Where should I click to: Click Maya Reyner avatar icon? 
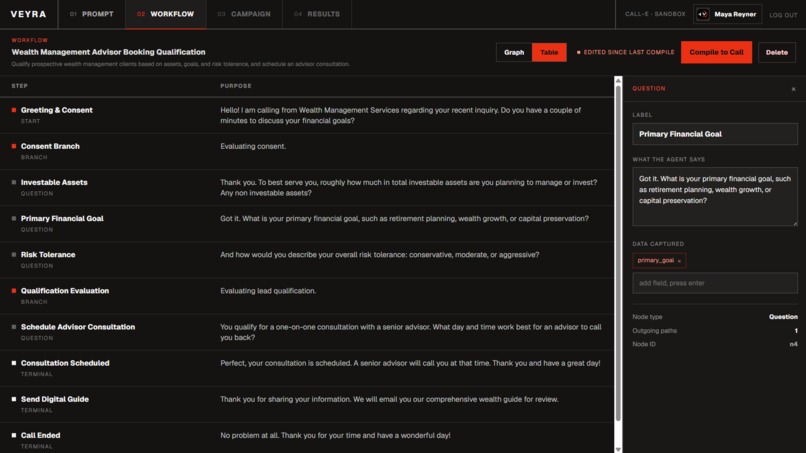702,14
